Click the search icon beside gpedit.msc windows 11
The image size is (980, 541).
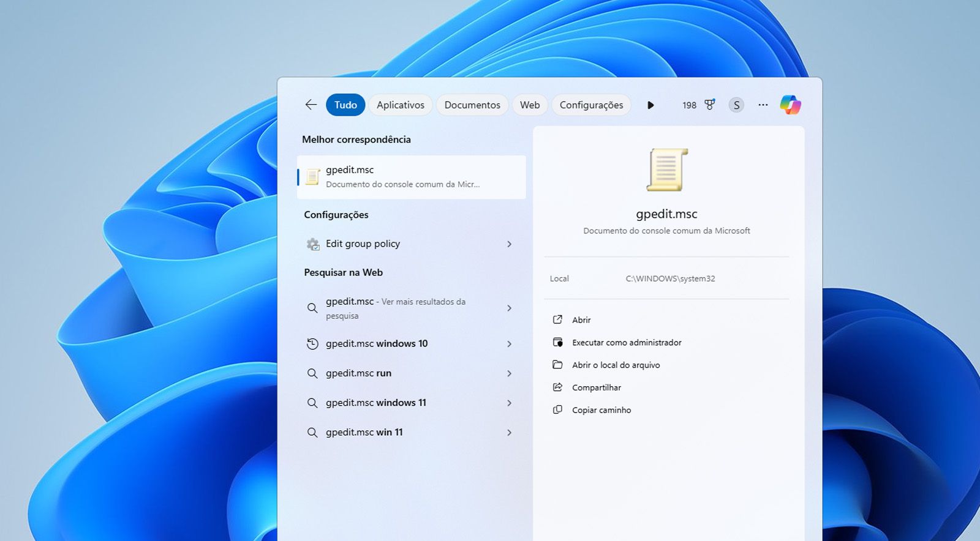click(312, 403)
